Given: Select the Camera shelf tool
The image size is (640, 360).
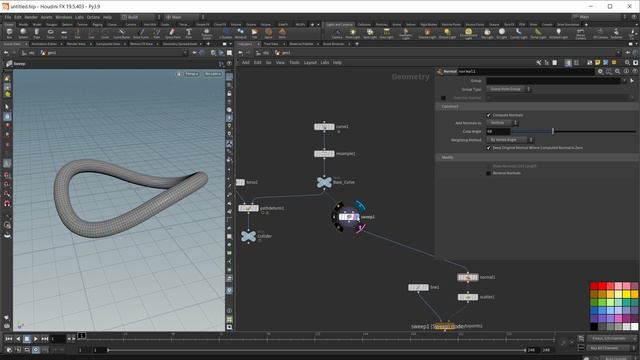Looking at the screenshot, I should tap(337, 33).
